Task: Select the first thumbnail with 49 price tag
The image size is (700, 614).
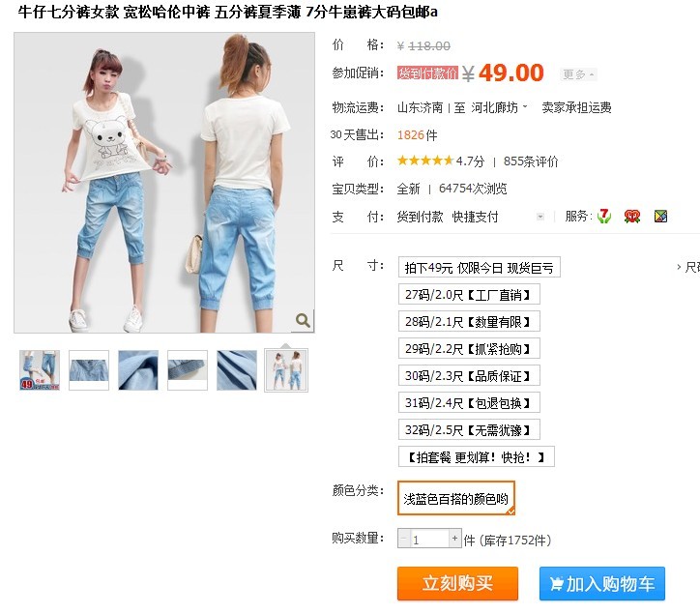Action: [x=40, y=370]
